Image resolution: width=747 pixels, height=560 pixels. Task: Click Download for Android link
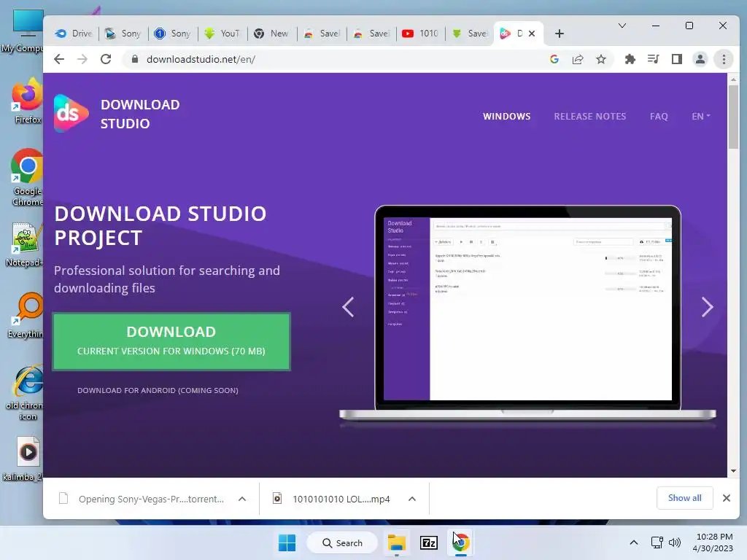[x=158, y=391]
